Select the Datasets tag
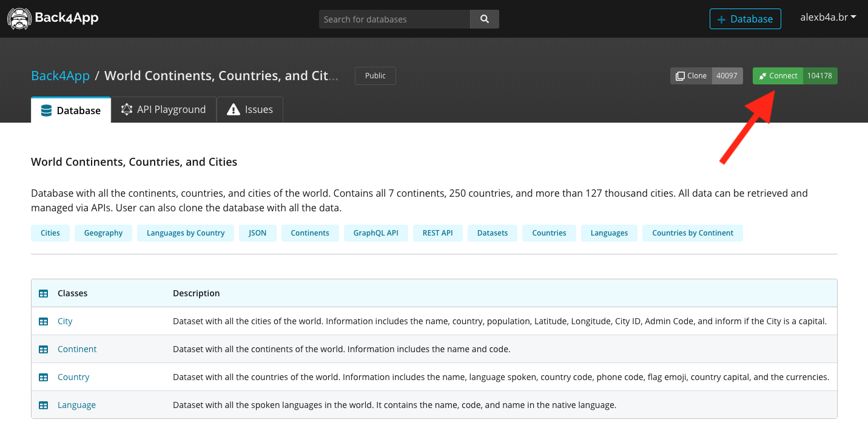 pyautogui.click(x=493, y=233)
